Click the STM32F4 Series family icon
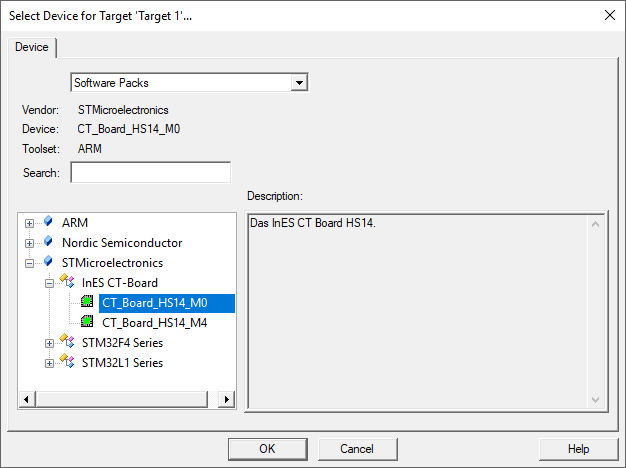The height and width of the screenshot is (468, 626). [67, 342]
